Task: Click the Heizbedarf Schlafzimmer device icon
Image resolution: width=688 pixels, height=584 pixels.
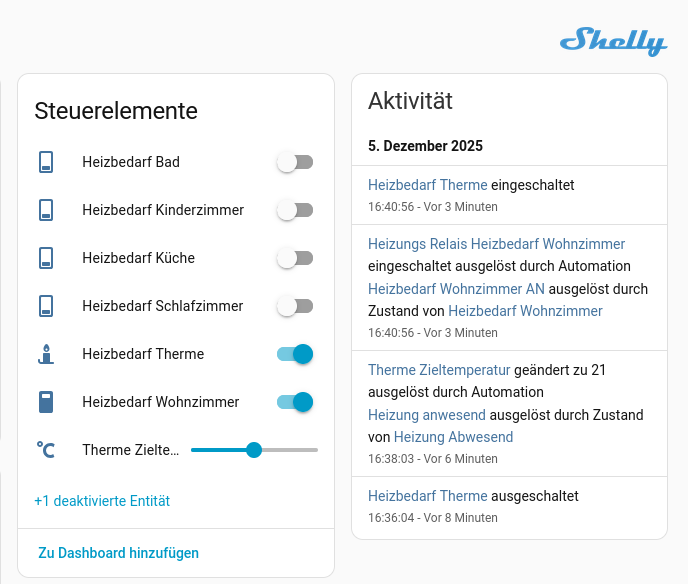Action: coord(46,306)
